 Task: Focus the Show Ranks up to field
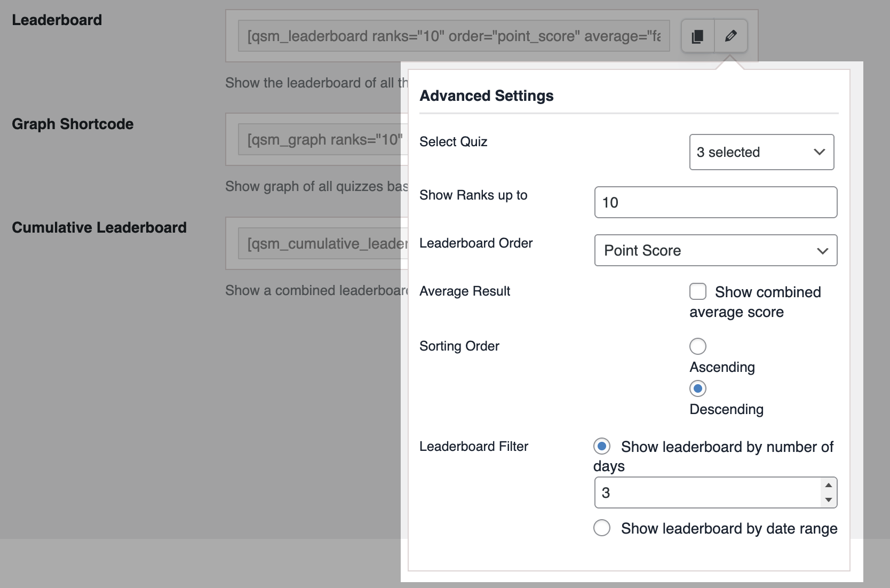(x=716, y=202)
